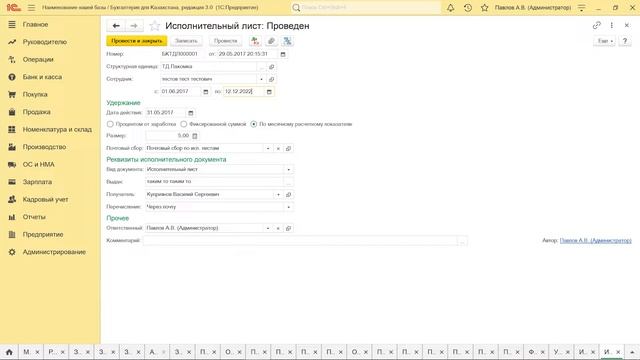Expand Почтовый сбор dropdown list

(268, 149)
